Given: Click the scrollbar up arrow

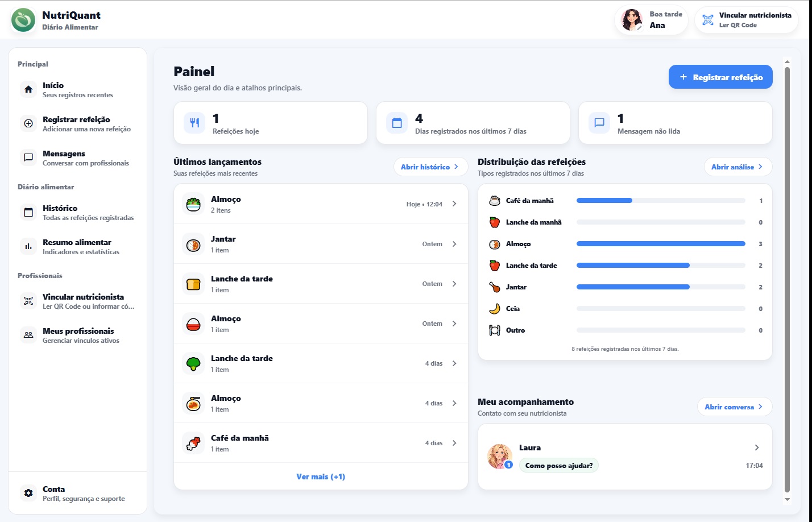Looking at the screenshot, I should [787, 61].
